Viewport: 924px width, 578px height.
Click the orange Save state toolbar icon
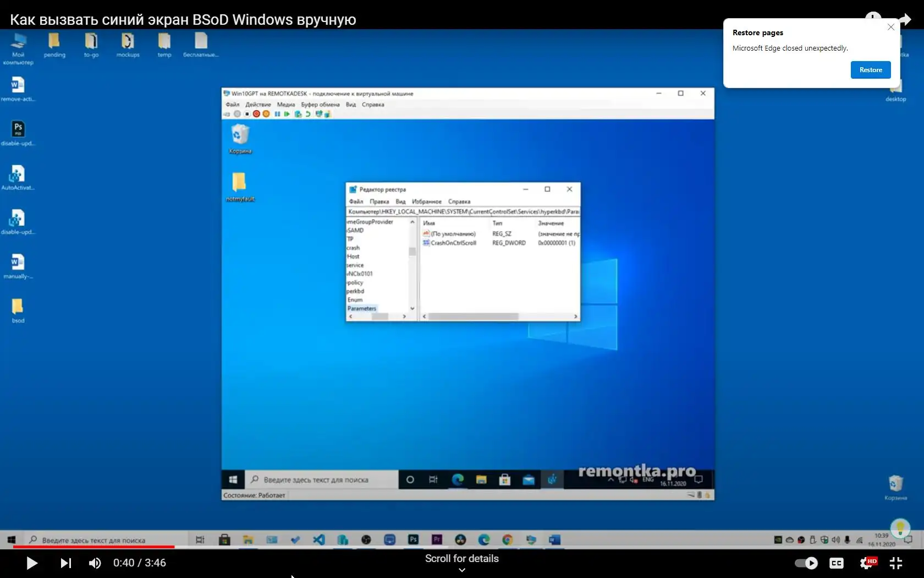pyautogui.click(x=266, y=114)
